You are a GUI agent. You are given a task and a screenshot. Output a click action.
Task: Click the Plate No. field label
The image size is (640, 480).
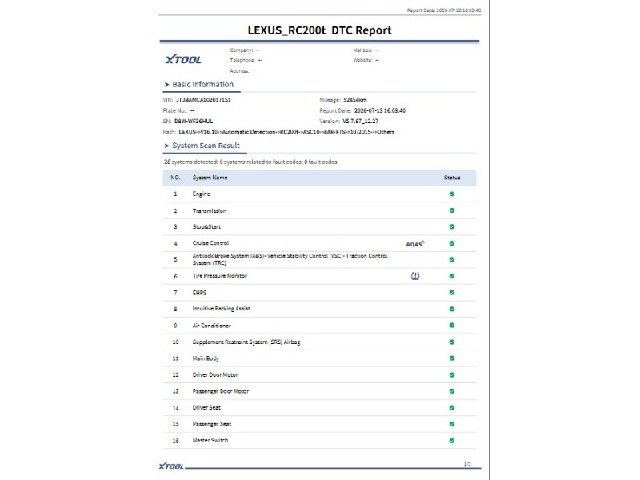tap(175, 111)
